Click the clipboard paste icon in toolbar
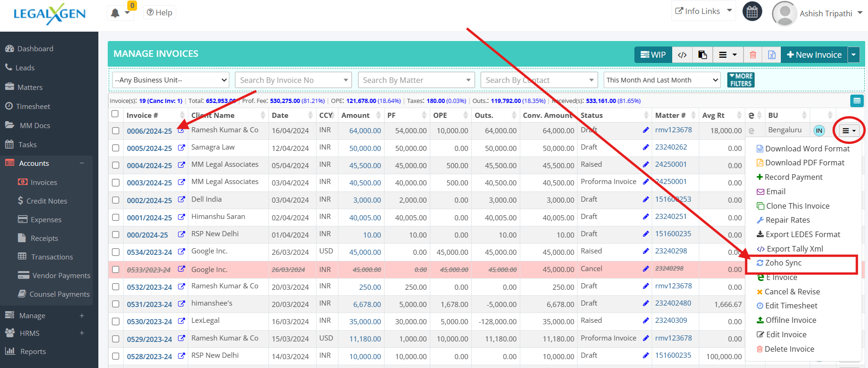Screen dimensions: 868x368 pos(703,55)
